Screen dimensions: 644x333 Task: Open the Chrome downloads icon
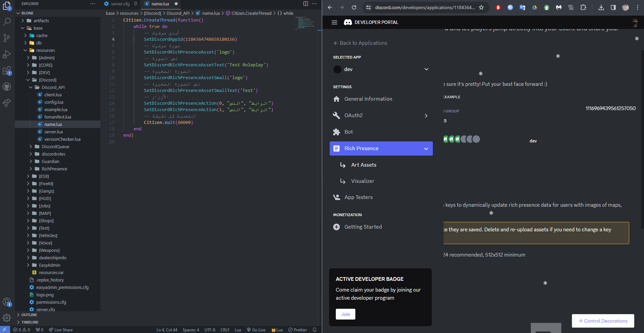(x=601, y=7)
